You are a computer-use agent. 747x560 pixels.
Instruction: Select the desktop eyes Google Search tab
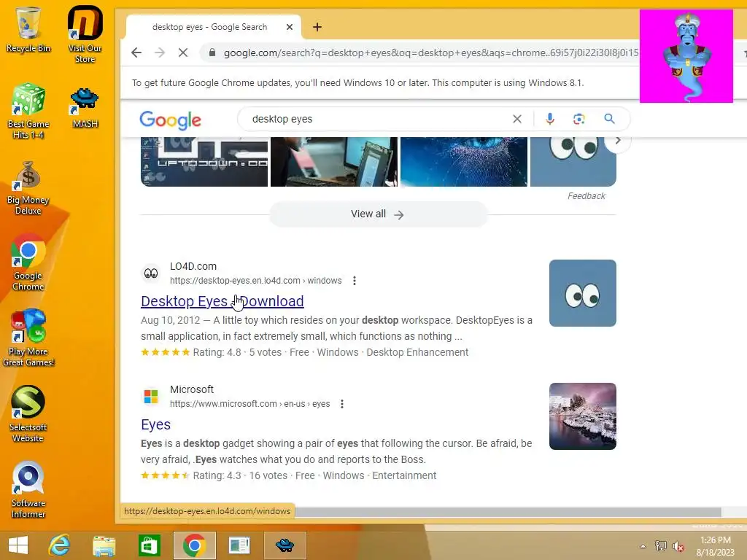point(209,27)
